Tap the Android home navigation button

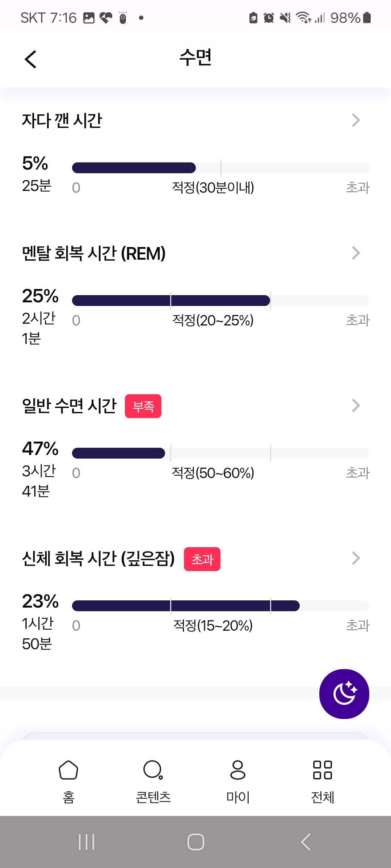click(195, 842)
